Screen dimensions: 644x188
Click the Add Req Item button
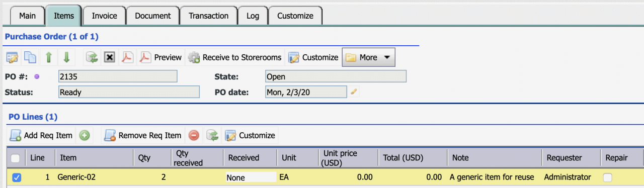(x=42, y=135)
